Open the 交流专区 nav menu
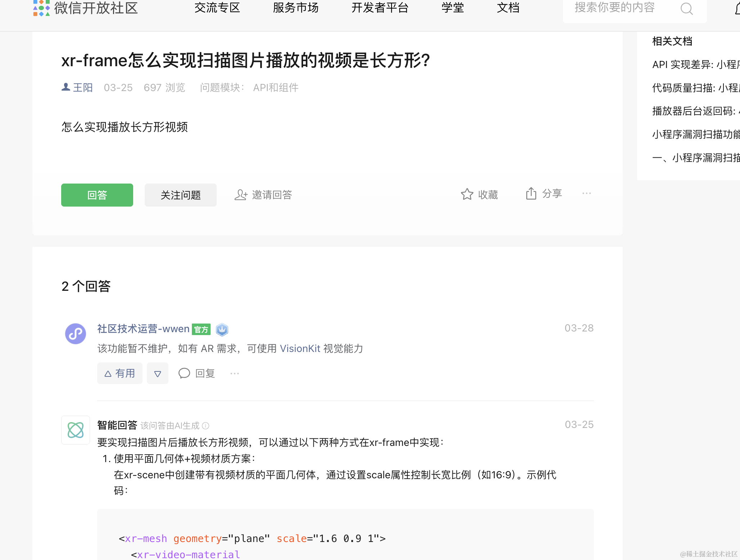This screenshot has width=740, height=560. 217,8
